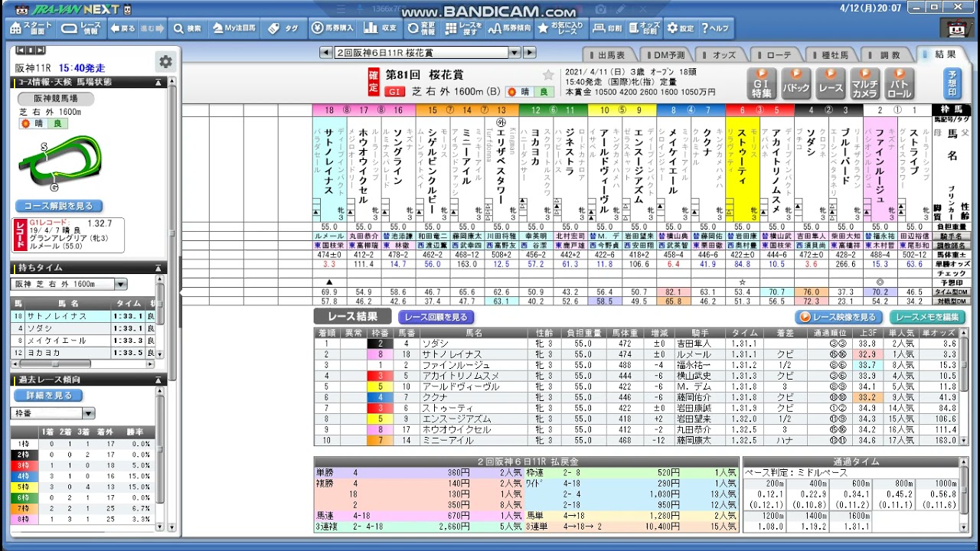Toggle the favorite star beside 桜花賞
Screen dimensions: 980x551
pyautogui.click(x=548, y=75)
